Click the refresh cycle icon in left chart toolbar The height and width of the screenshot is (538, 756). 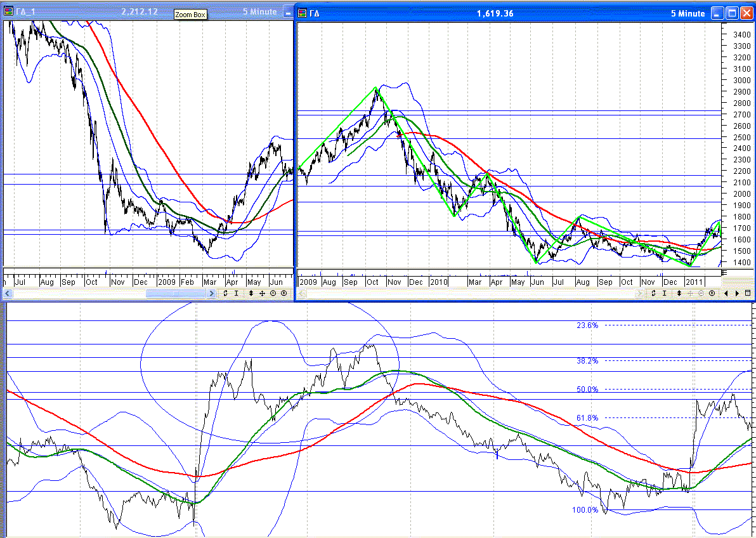(225, 294)
